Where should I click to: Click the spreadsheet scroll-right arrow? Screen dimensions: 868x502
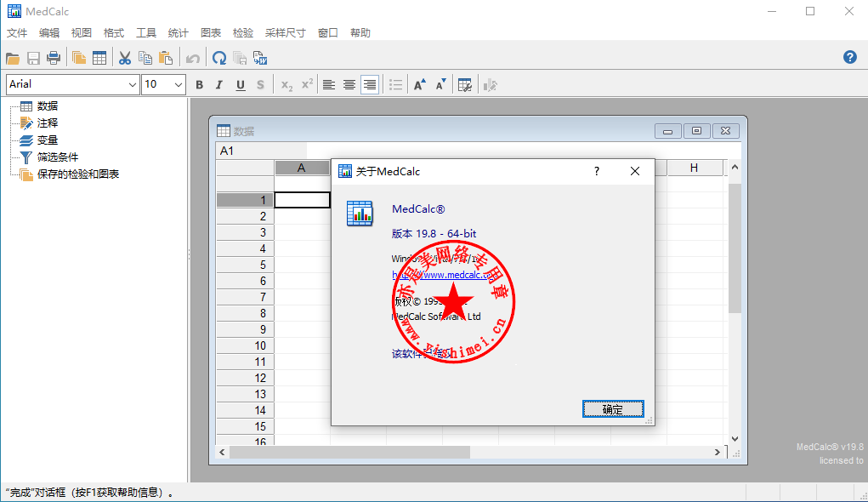click(718, 452)
